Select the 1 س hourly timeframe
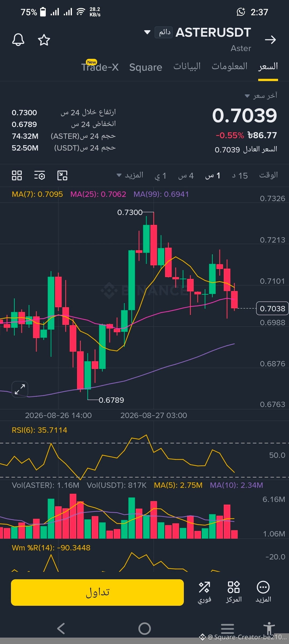 (x=213, y=176)
